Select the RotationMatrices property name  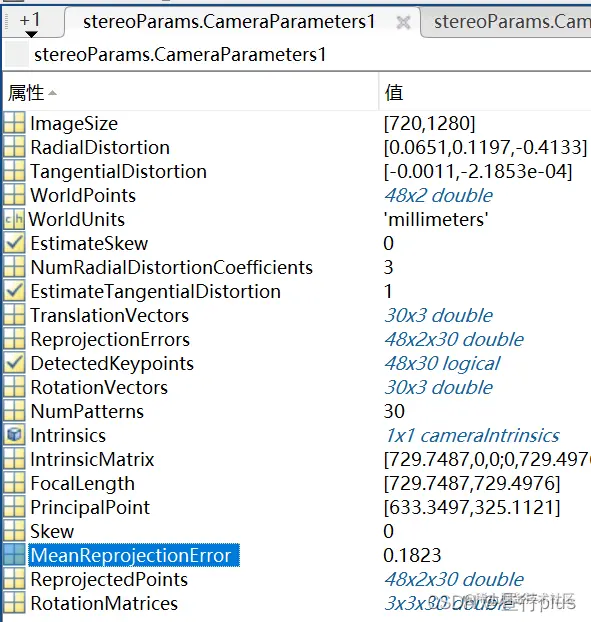[x=104, y=603]
